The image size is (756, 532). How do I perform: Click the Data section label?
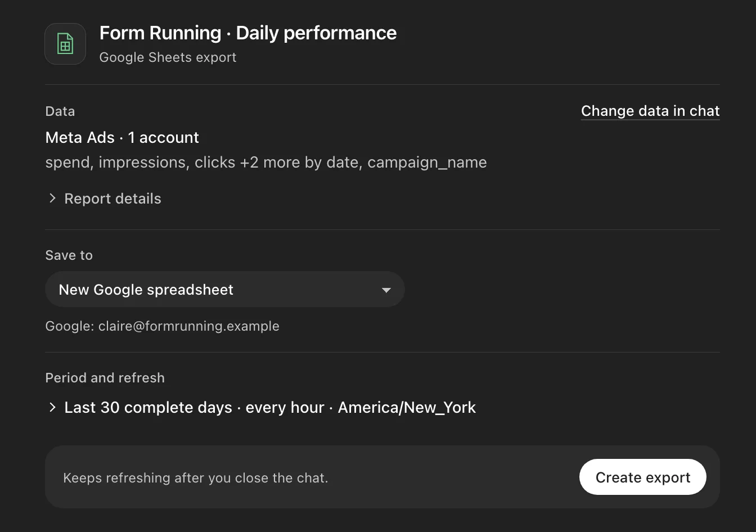(60, 111)
